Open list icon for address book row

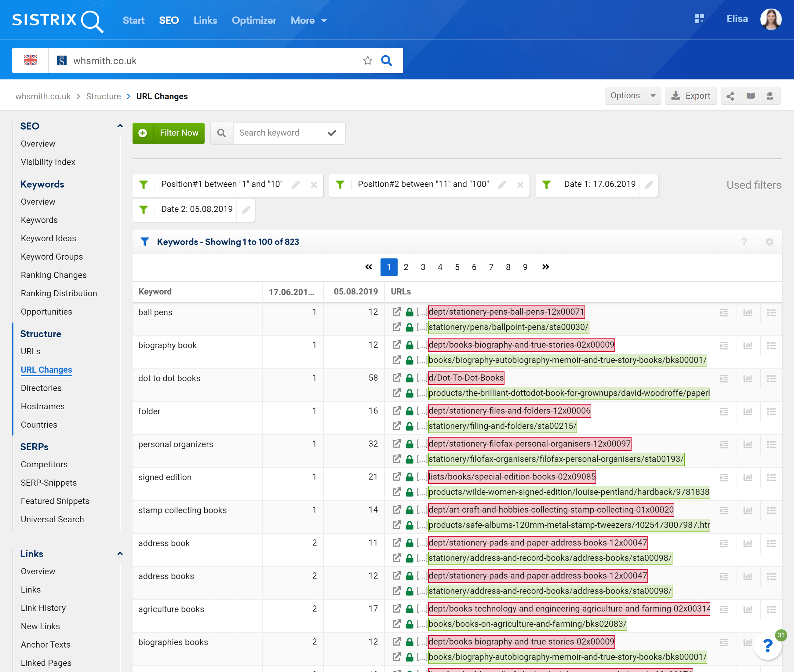tap(771, 544)
